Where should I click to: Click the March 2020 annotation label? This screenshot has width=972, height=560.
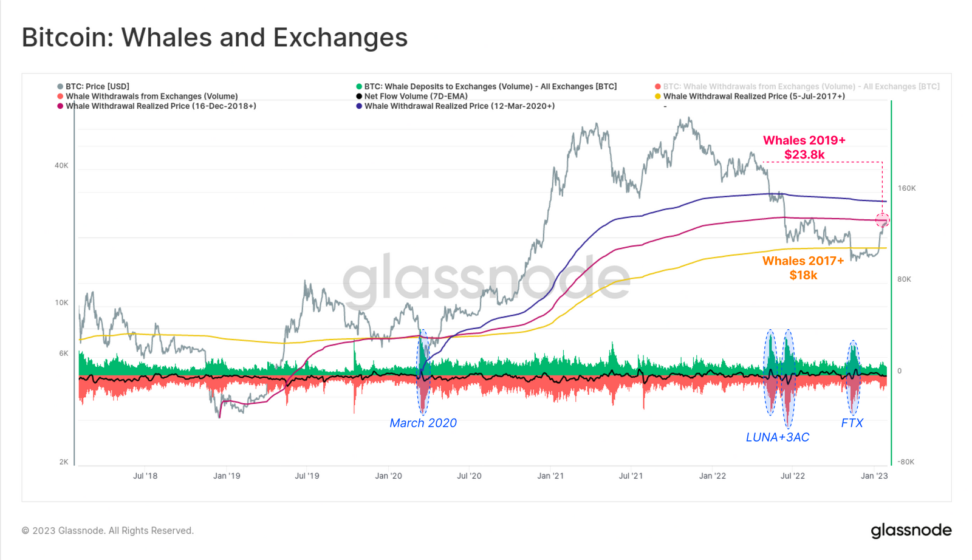pos(423,423)
